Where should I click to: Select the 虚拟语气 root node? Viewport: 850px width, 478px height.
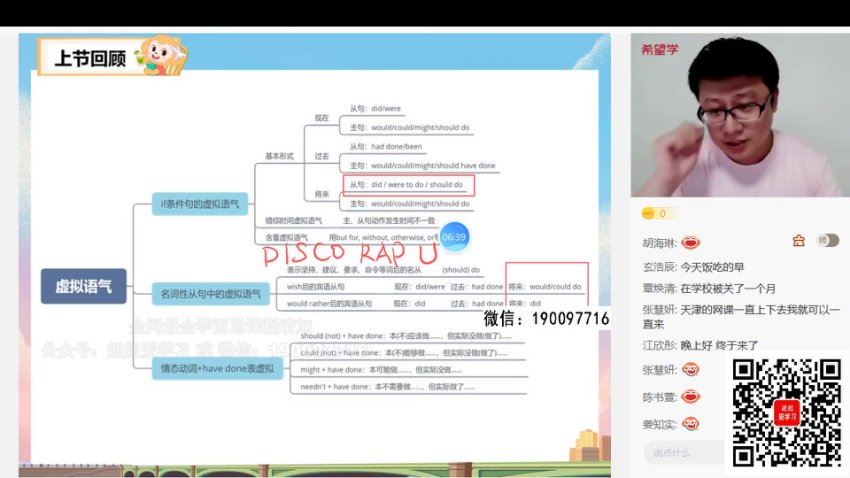point(83,286)
